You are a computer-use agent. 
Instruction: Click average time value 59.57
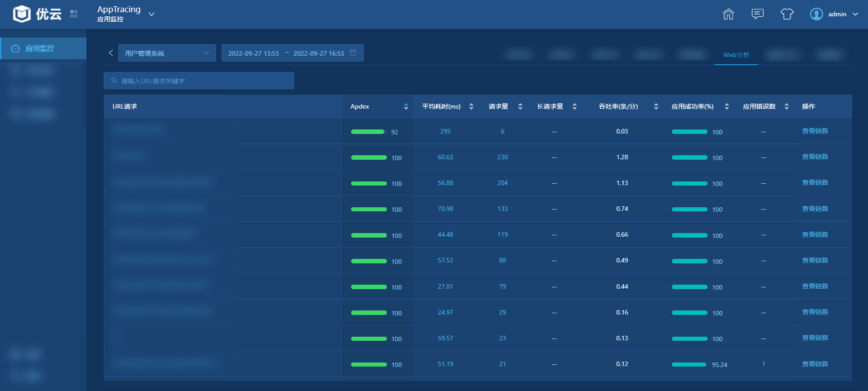click(x=445, y=338)
